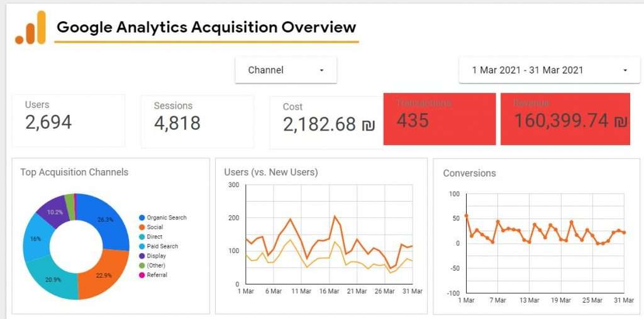Click the first conversions data point on 1 Mar
The width and height of the screenshot is (644, 319).
tap(466, 215)
